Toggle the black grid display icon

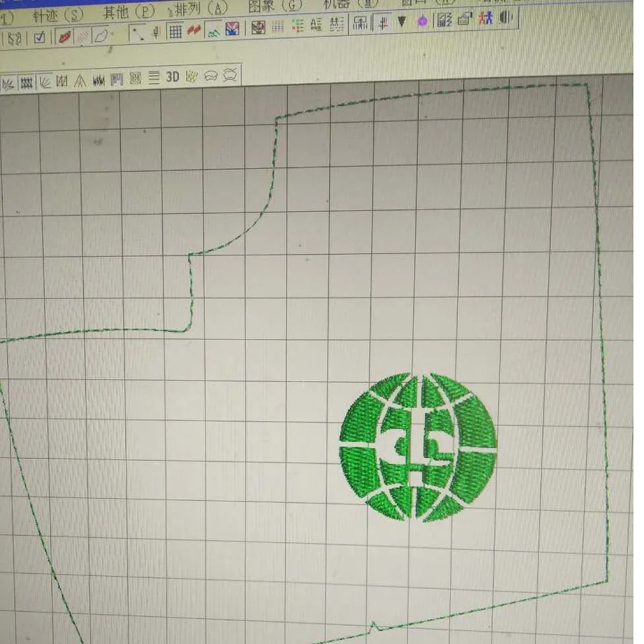(x=175, y=31)
